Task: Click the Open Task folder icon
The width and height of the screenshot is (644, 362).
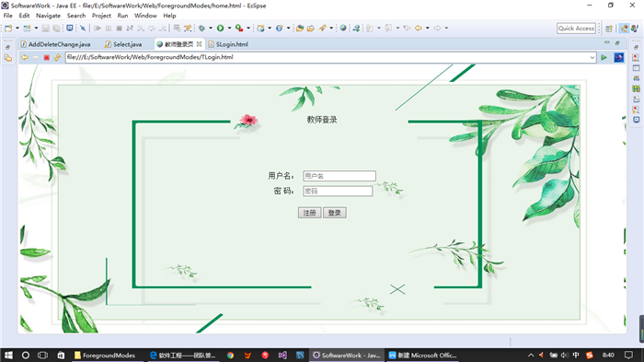Action: point(311,28)
